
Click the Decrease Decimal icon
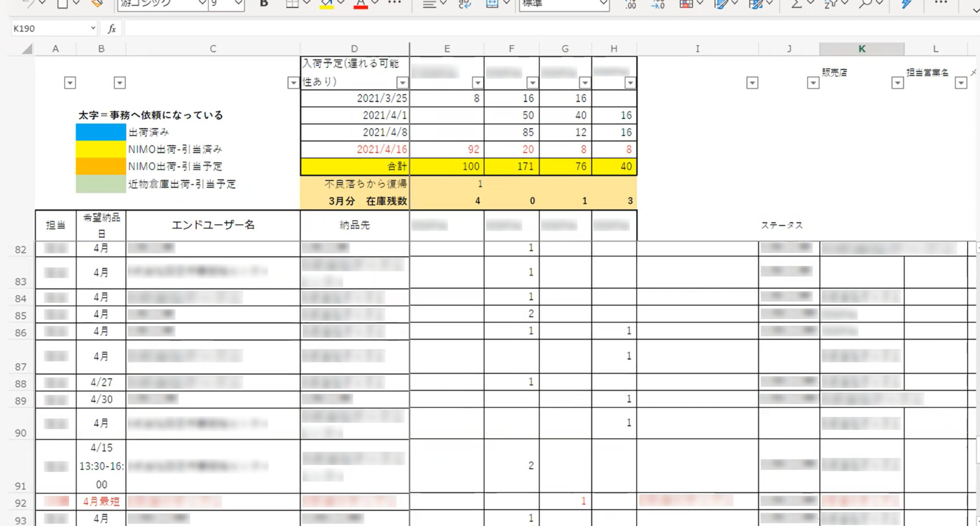click(657, 4)
